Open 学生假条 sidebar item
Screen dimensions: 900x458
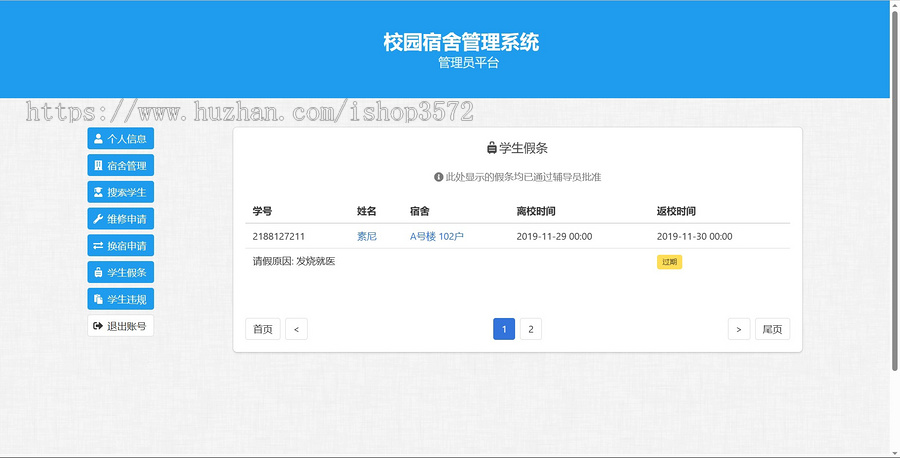point(121,272)
